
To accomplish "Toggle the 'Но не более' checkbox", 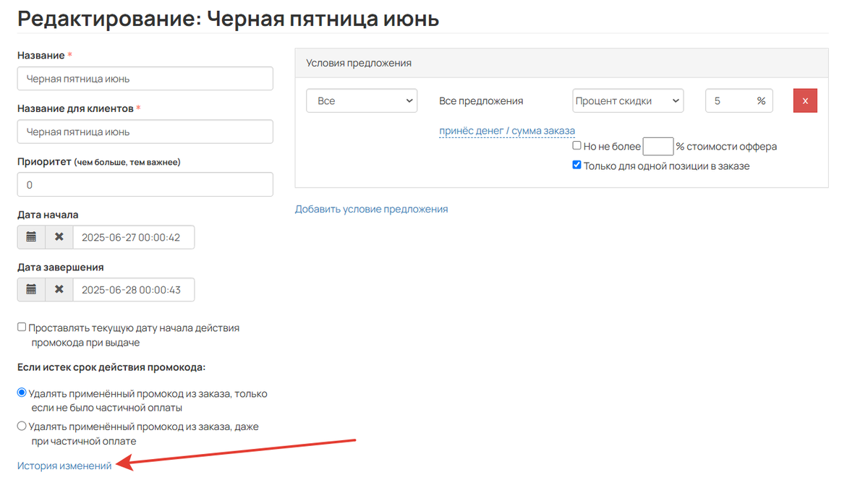I will point(576,145).
